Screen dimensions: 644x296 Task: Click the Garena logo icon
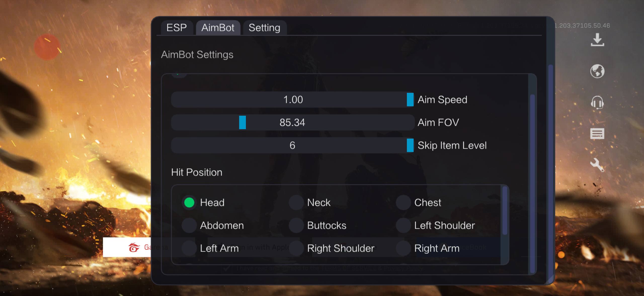134,247
